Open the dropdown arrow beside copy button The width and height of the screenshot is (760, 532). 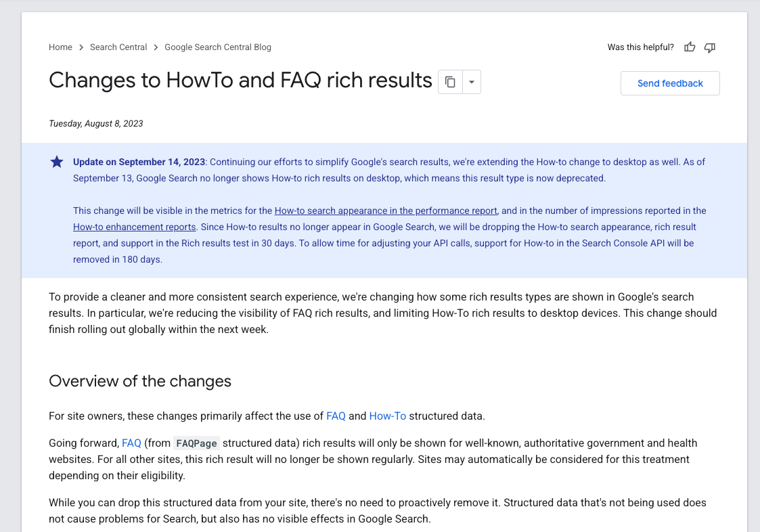(x=472, y=82)
